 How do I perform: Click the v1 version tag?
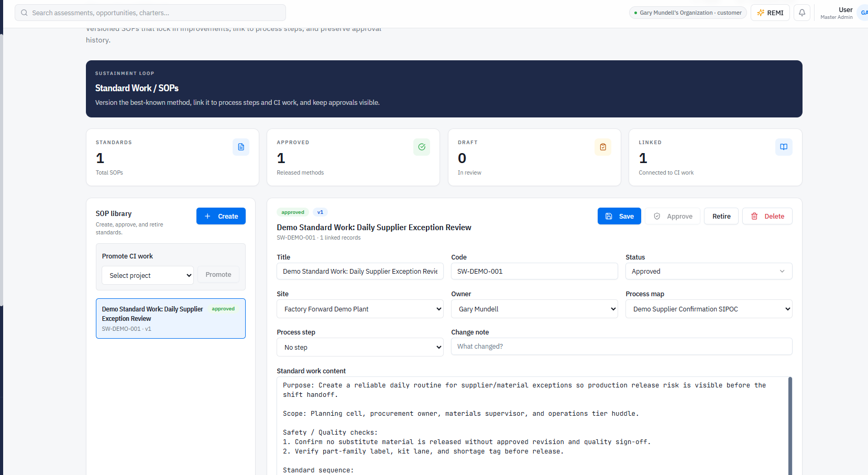click(x=320, y=212)
